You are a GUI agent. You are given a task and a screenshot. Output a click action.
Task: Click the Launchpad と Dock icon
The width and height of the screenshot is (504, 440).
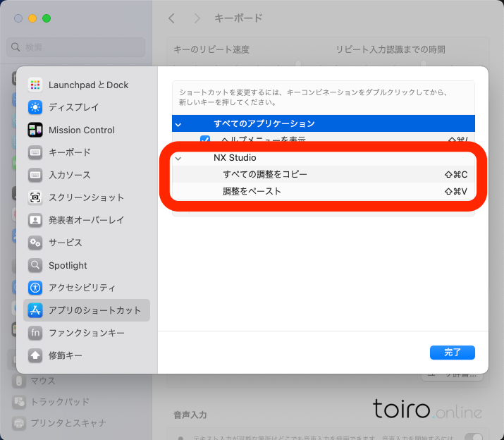(x=35, y=85)
